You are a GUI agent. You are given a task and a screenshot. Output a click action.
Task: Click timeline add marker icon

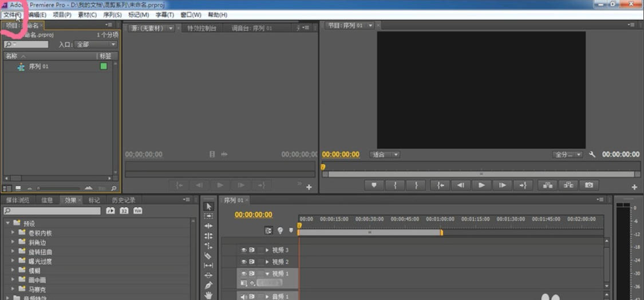(291, 231)
